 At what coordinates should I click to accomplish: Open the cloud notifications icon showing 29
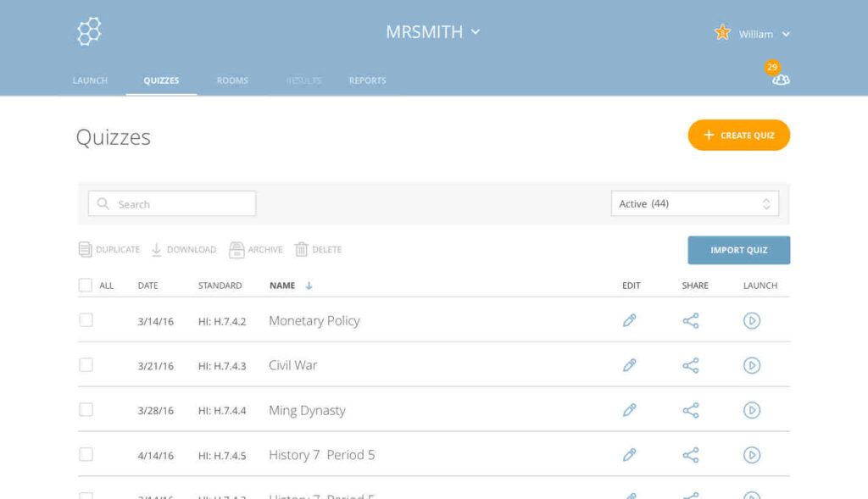(x=779, y=79)
